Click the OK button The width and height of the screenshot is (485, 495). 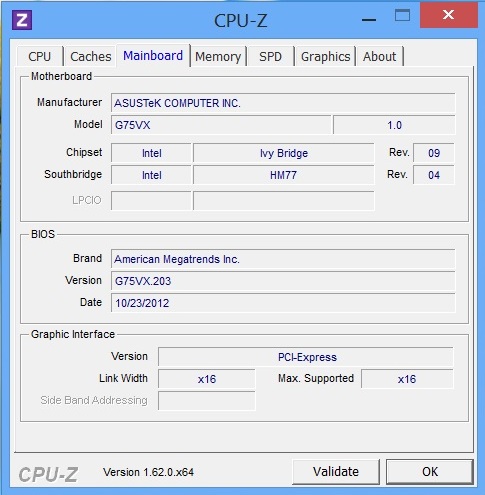(430, 471)
